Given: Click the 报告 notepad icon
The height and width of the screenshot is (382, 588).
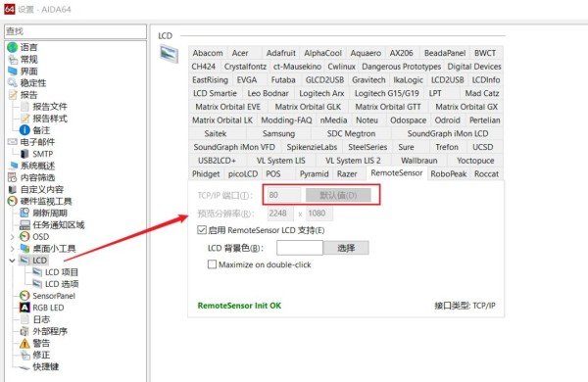Looking at the screenshot, I should (13, 94).
